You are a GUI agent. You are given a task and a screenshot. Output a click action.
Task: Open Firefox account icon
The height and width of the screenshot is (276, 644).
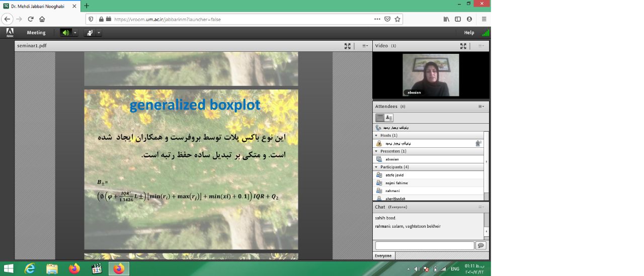point(469,19)
